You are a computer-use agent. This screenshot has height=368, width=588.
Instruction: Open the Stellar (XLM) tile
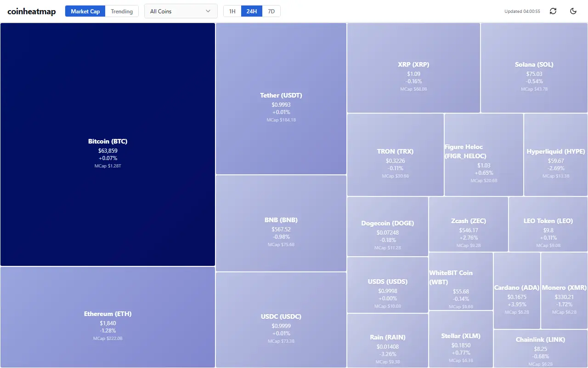tap(461, 339)
